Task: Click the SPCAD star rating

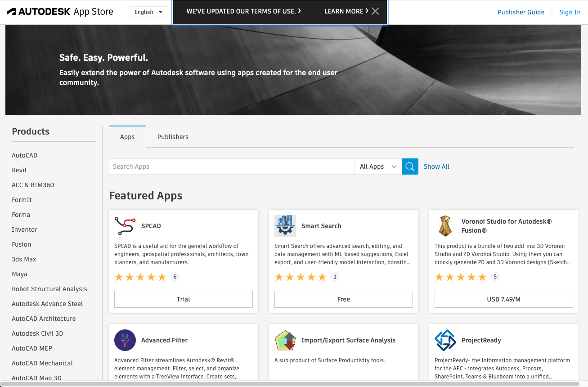Action: (140, 277)
